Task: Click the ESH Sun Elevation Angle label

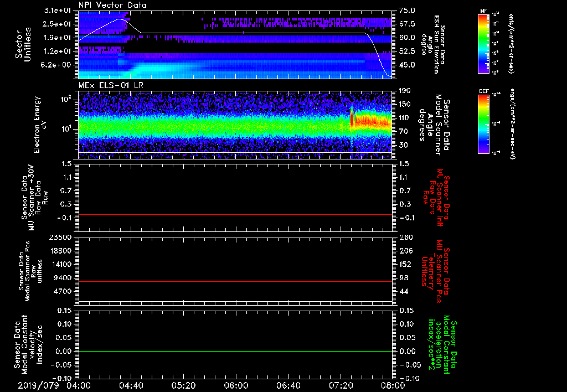Action: click(433, 44)
